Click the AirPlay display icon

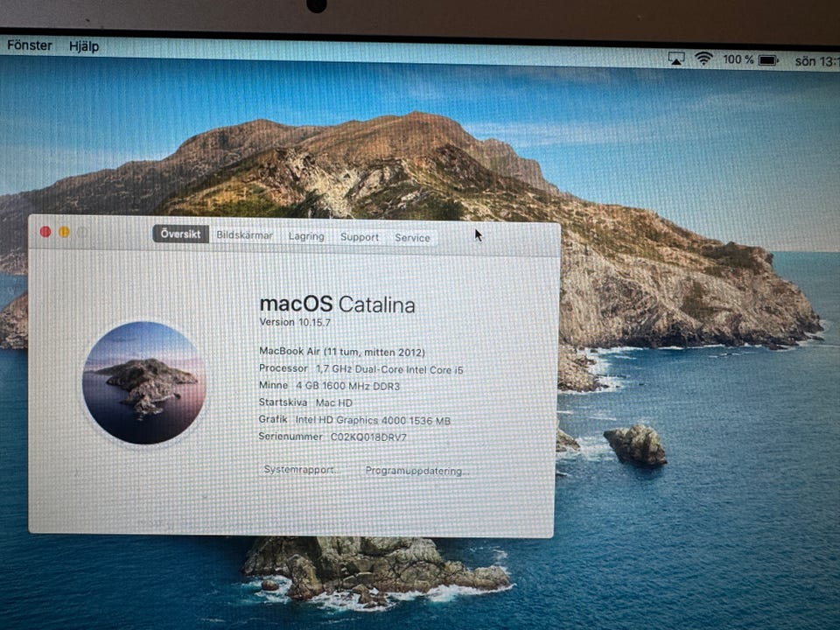click(x=676, y=59)
